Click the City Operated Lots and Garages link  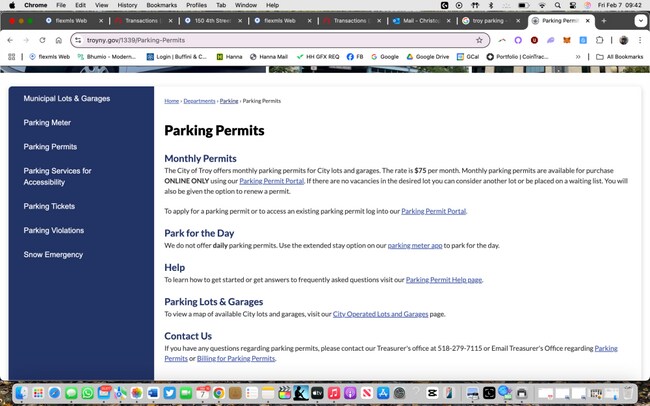point(380,314)
